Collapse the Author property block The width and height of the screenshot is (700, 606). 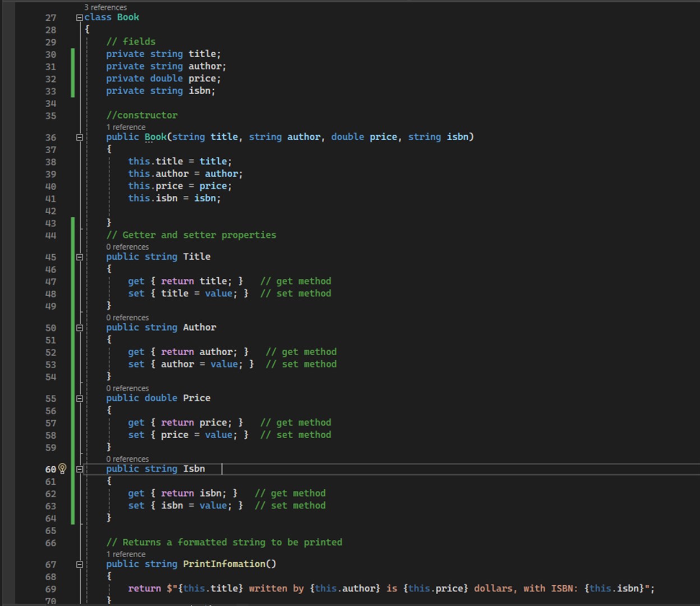[80, 328]
